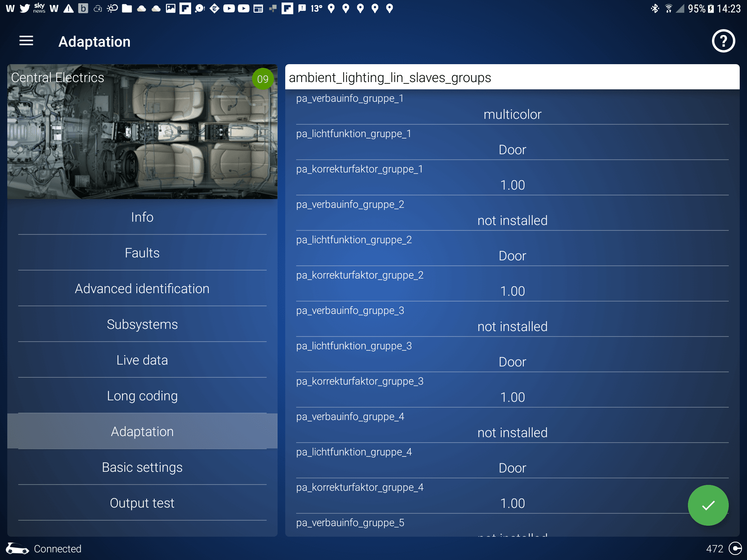Open the Info menu item
Image resolution: width=747 pixels, height=560 pixels.
click(x=142, y=217)
